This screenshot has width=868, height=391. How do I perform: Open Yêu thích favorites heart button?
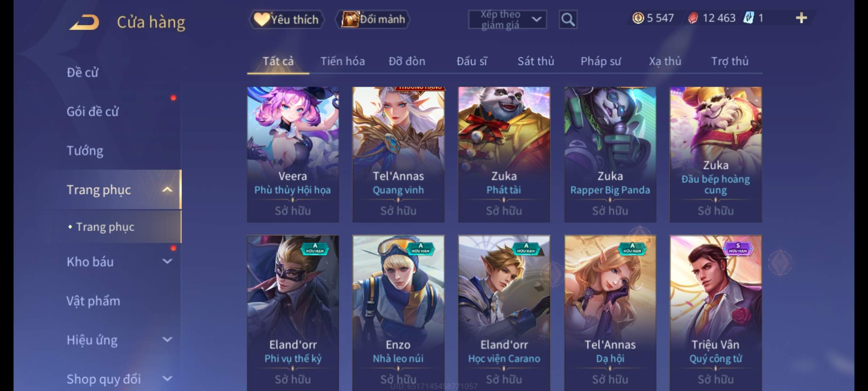coord(286,19)
